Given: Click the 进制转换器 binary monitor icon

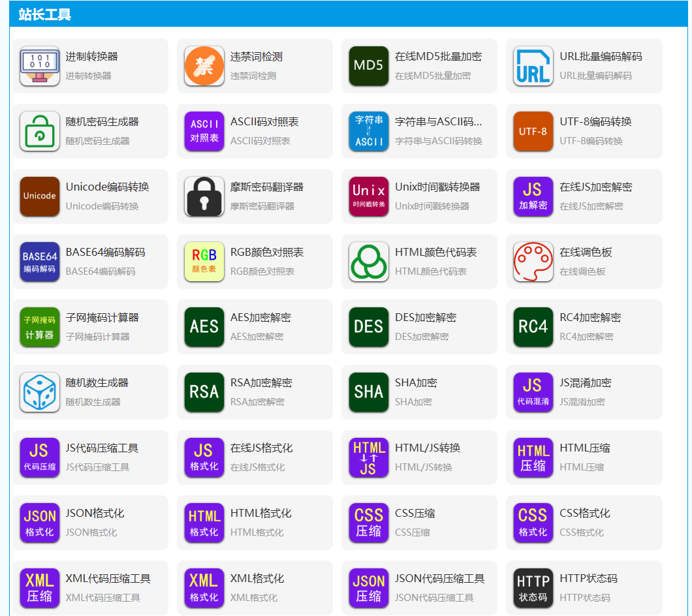Looking at the screenshot, I should click(x=40, y=66).
